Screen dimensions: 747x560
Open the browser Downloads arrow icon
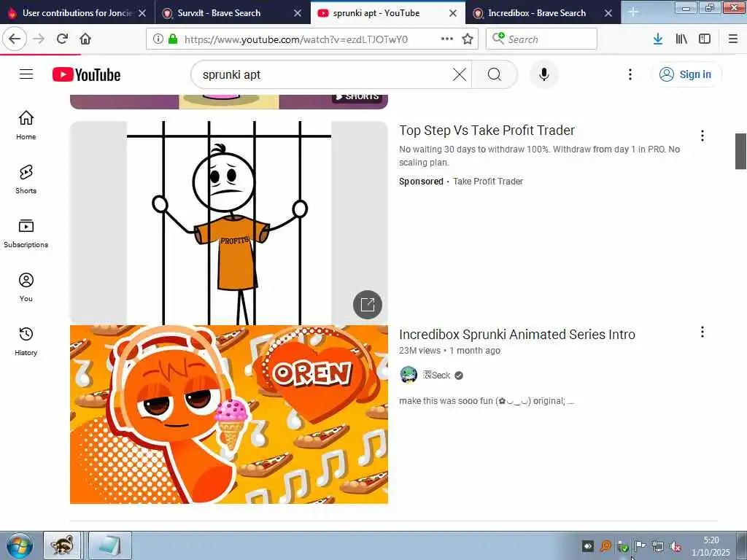[x=658, y=39]
